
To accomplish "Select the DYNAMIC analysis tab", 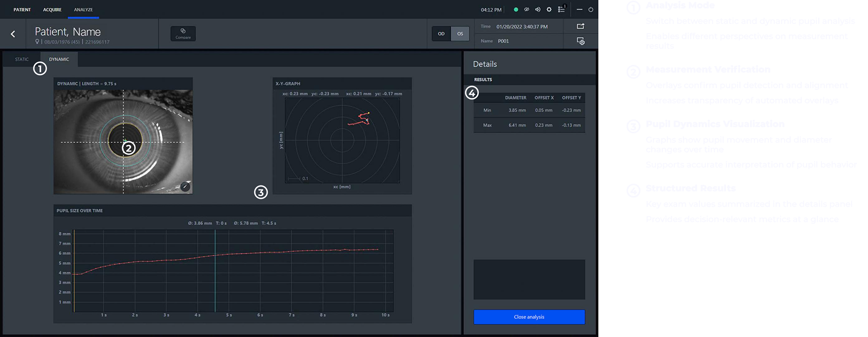I will [59, 59].
